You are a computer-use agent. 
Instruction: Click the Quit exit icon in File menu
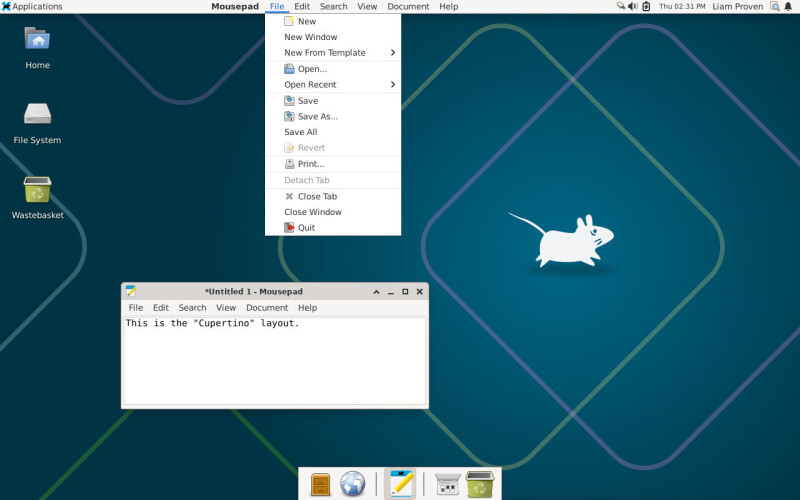point(289,228)
